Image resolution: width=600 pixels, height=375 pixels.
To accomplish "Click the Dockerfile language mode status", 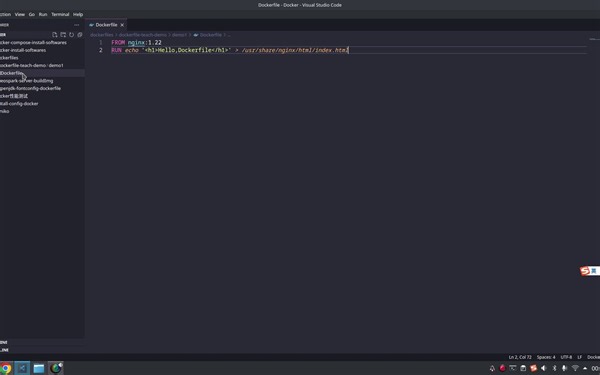I will pyautogui.click(x=593, y=357).
